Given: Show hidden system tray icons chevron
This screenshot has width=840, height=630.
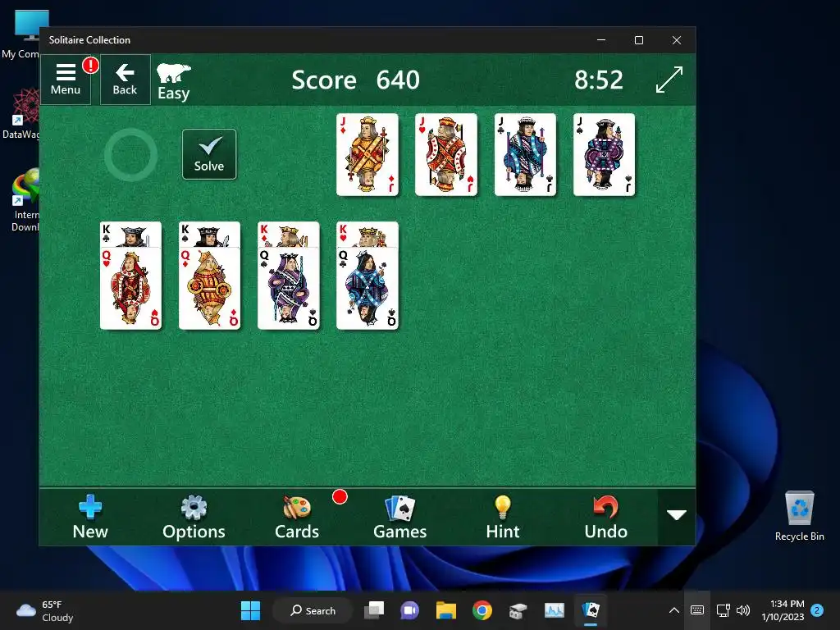Looking at the screenshot, I should [x=674, y=610].
